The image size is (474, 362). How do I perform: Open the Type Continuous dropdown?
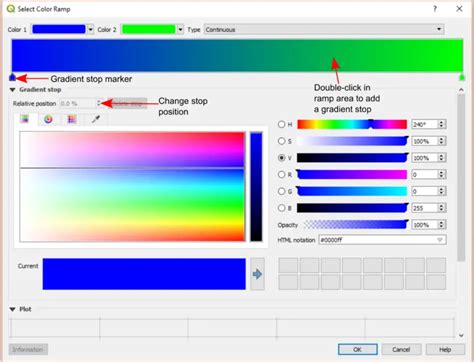[324, 30]
